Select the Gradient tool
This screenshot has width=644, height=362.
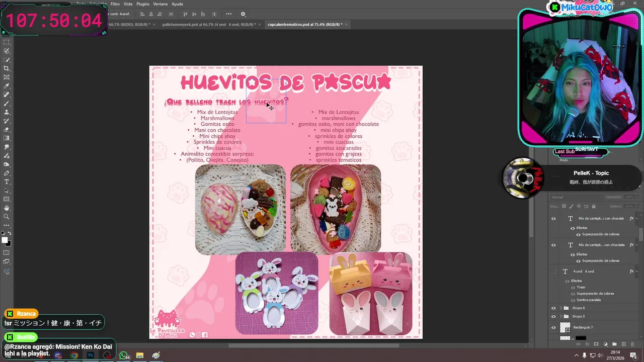click(7, 138)
